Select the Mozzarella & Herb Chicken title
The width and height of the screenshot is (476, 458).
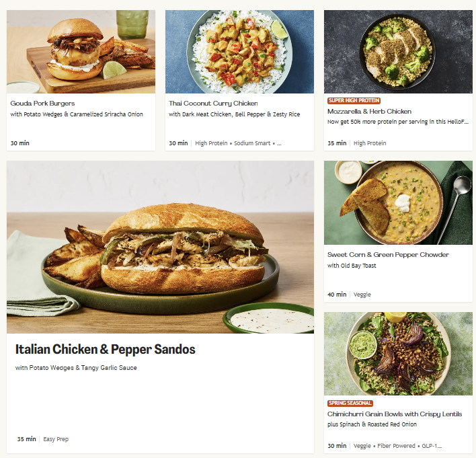369,112
